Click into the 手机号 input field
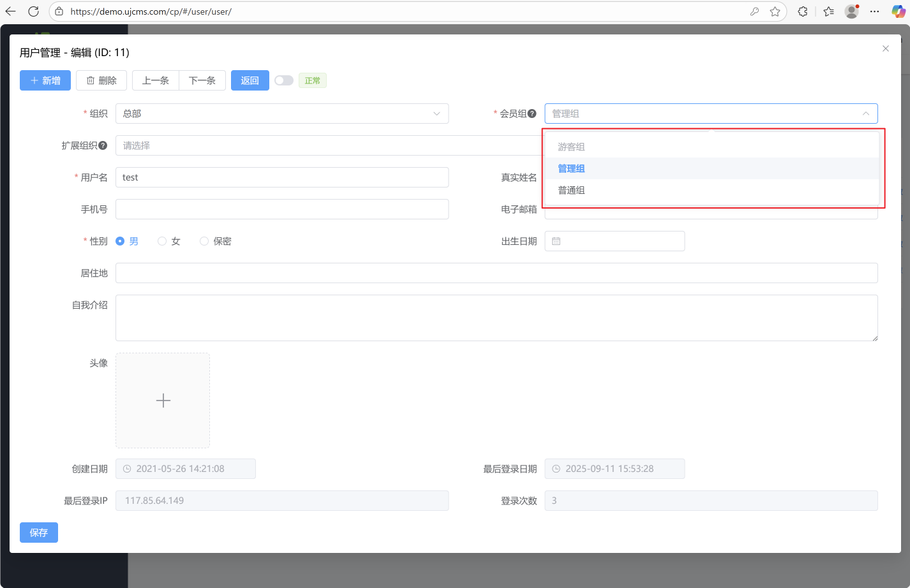This screenshot has height=588, width=910. click(281, 209)
